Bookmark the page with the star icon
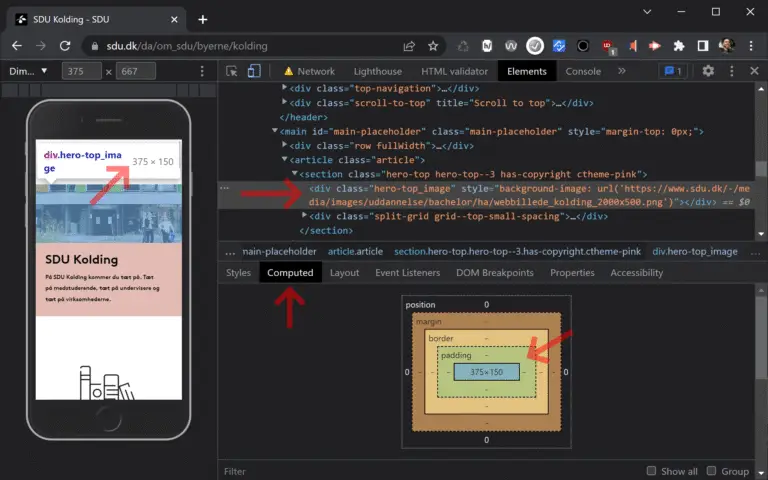 coord(433,46)
